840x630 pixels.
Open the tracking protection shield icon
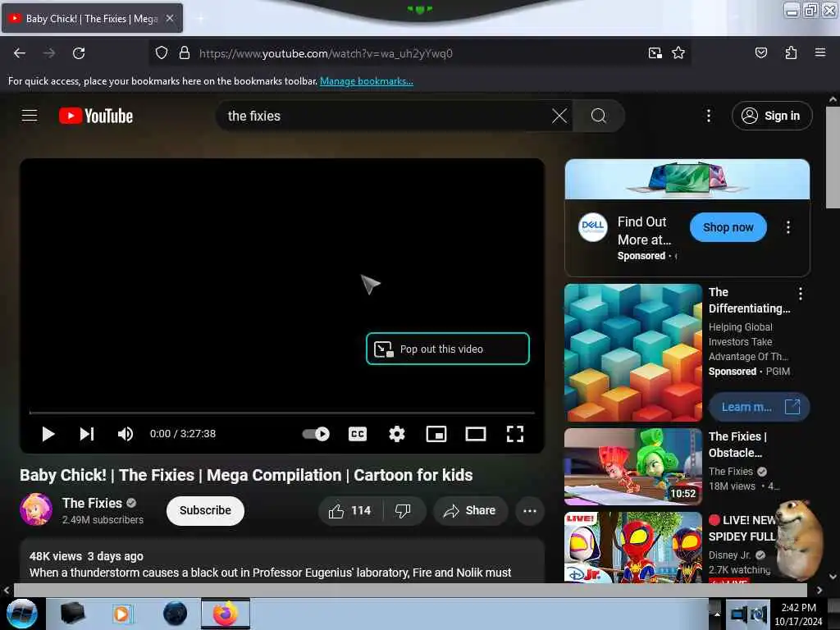[162, 52]
